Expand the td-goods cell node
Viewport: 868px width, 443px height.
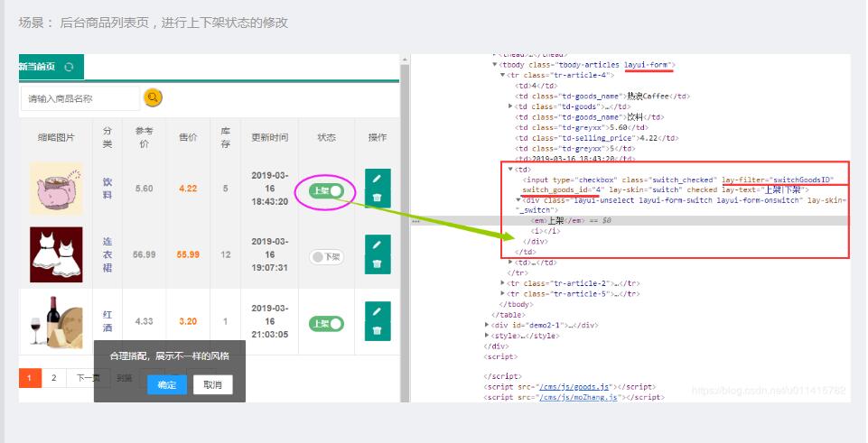click(510, 106)
